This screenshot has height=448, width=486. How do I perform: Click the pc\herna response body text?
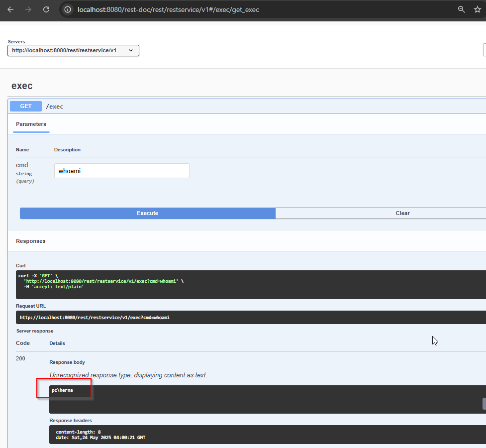(62, 390)
